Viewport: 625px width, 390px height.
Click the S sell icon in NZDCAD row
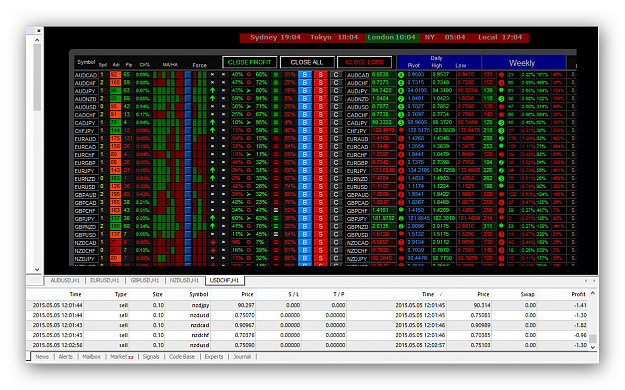pyautogui.click(x=320, y=242)
